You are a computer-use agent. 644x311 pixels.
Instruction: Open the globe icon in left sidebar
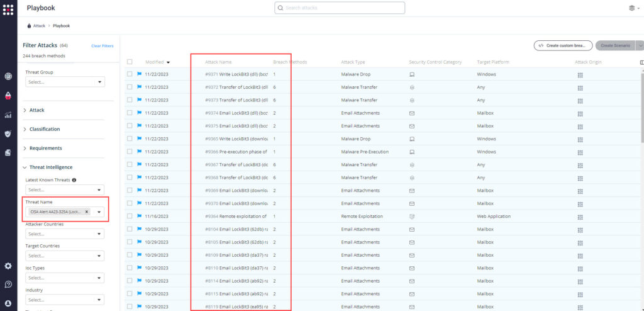coord(8,76)
